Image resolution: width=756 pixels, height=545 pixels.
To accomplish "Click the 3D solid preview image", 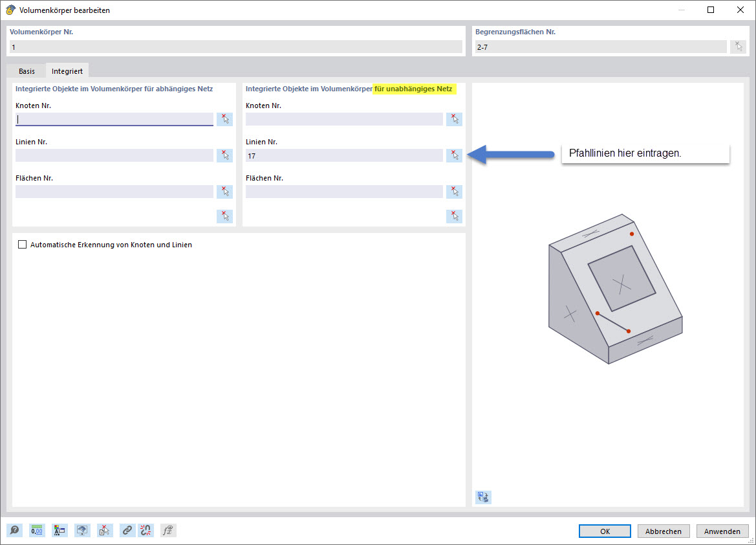I will [x=615, y=289].
